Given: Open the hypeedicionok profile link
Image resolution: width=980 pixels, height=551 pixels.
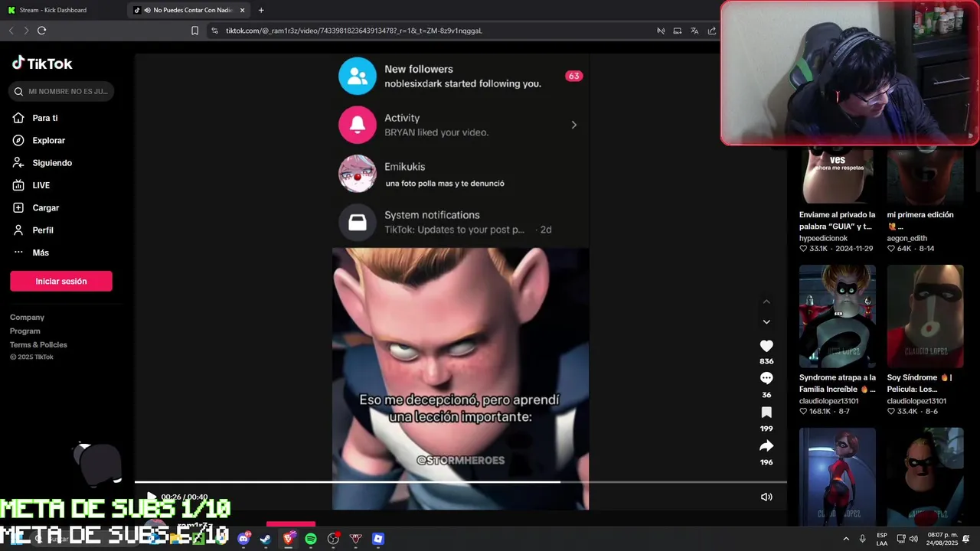Looking at the screenshot, I should (x=824, y=238).
